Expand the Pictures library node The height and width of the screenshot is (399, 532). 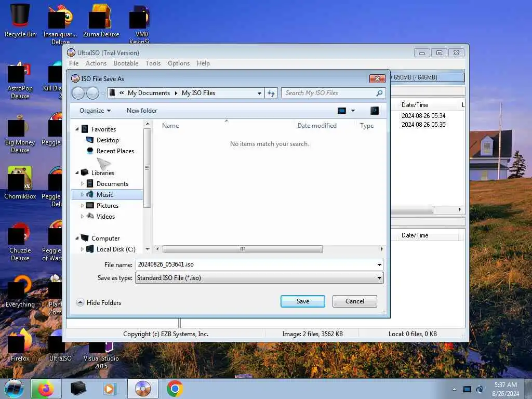click(x=82, y=205)
